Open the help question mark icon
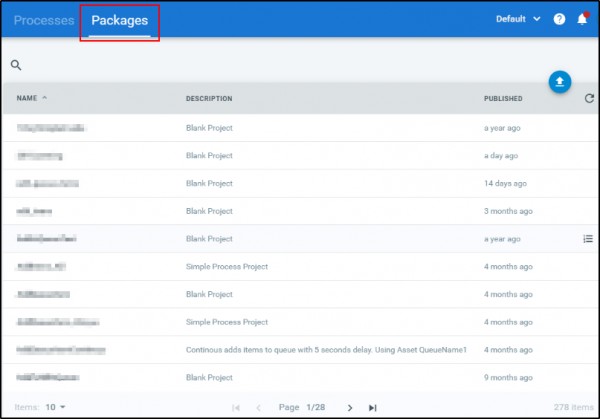600x419 pixels. coord(560,19)
